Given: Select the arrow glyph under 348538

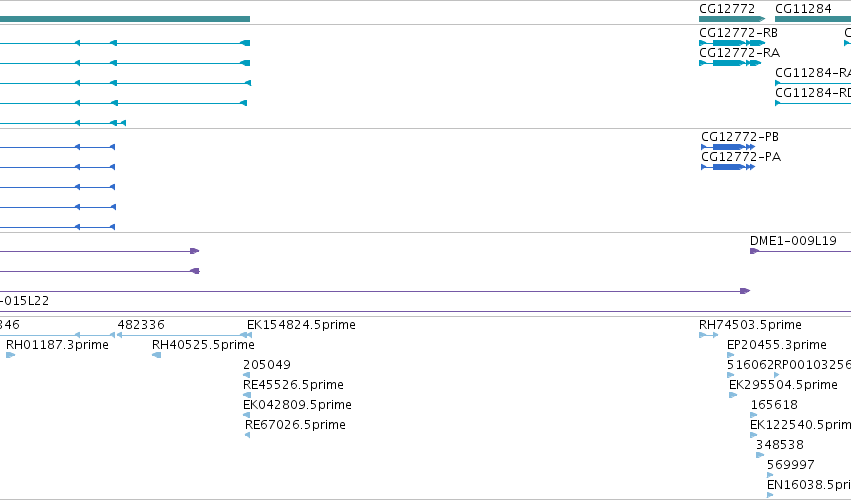Looking at the screenshot, I should 760,455.
